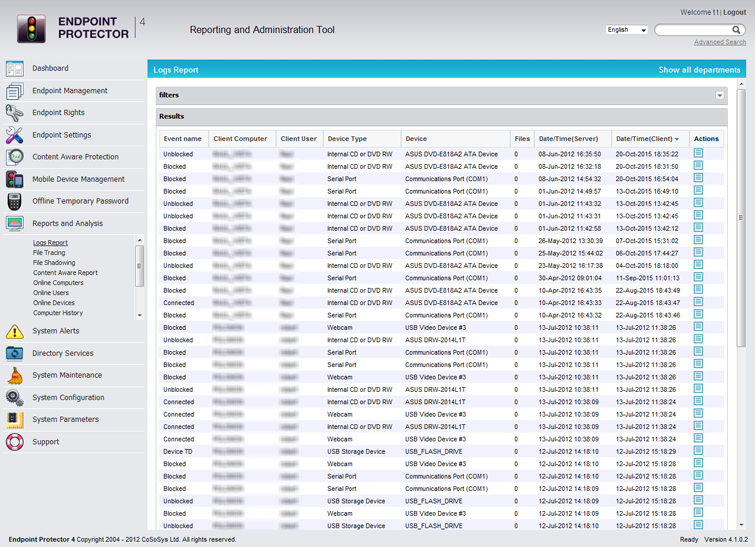
Task: Click System Maintenance broom icon
Action: (x=14, y=376)
